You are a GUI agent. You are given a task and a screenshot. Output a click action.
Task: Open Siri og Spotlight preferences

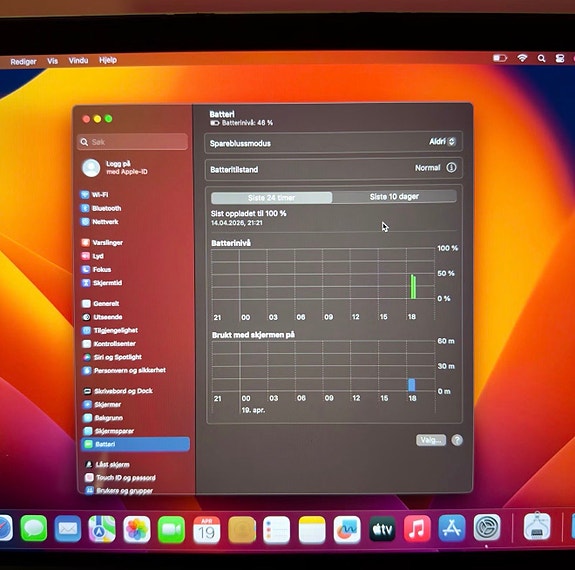112,357
